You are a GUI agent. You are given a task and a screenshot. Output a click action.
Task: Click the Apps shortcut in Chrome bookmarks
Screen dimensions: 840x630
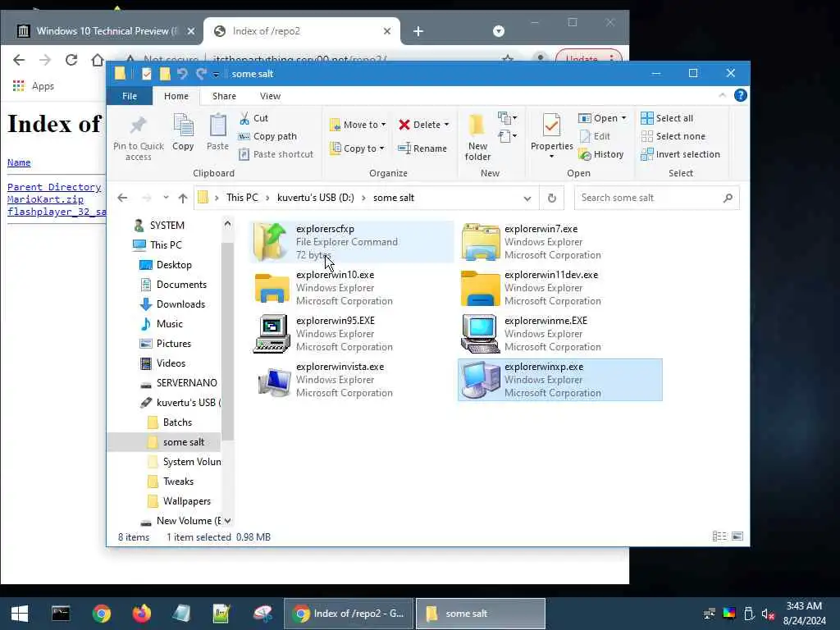pos(33,86)
